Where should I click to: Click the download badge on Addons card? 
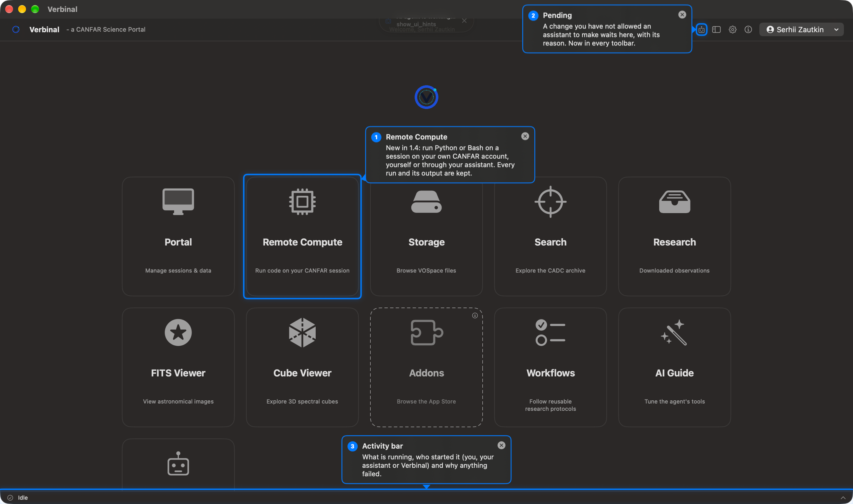475,316
